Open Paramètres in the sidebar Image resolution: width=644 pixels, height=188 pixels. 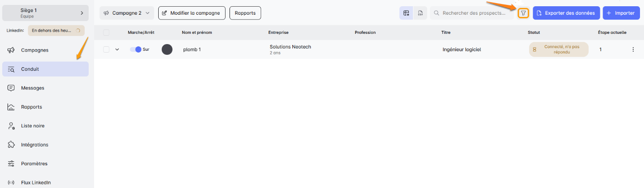[34, 163]
